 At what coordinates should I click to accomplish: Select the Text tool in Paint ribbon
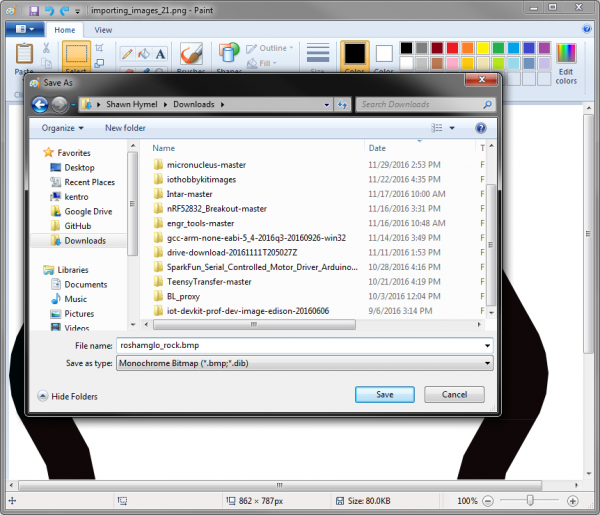tap(160, 54)
